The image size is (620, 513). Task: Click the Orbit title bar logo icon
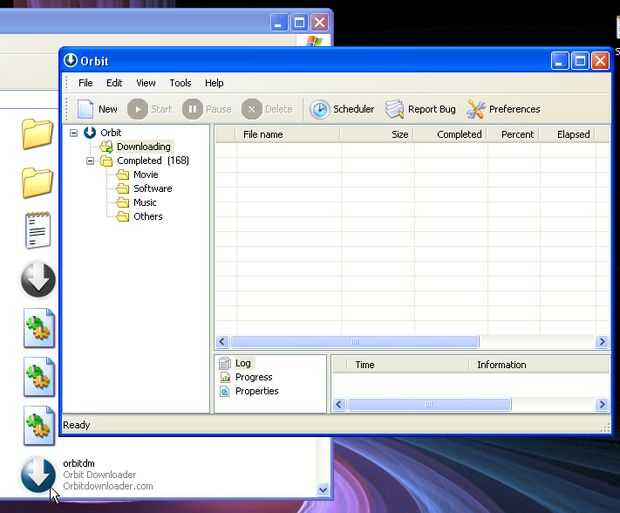point(71,61)
